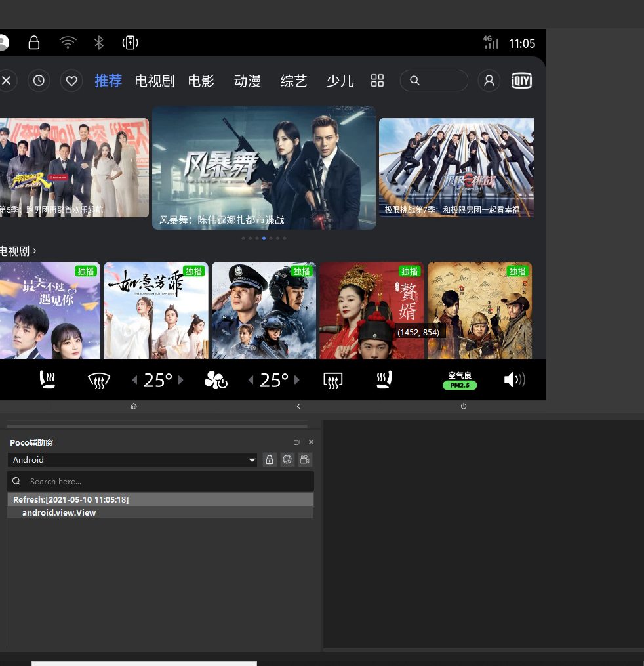Open the 风暴舞 banner
This screenshot has width=644, height=666.
264,168
